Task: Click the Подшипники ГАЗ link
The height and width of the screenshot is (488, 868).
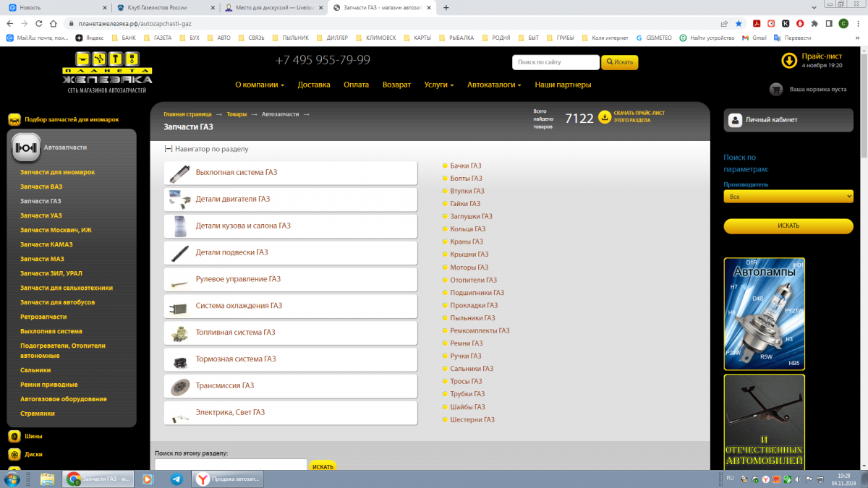Action: pos(477,293)
